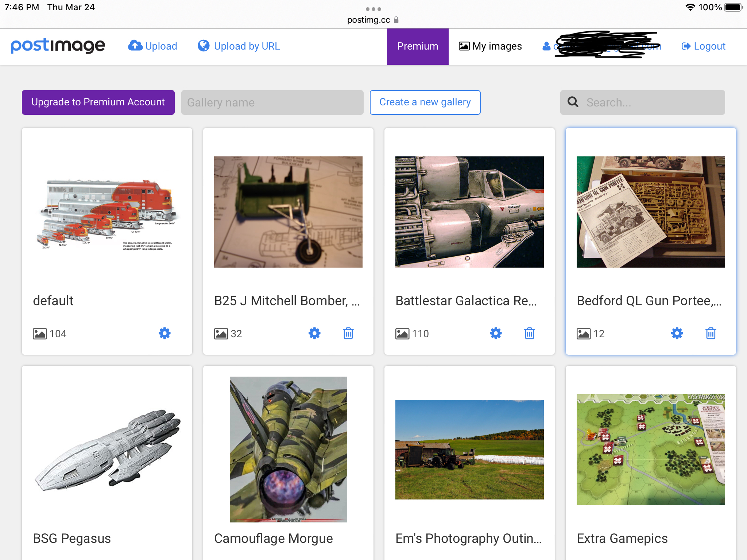This screenshot has width=747, height=560.
Task: Open the Upload page
Action: pos(153,46)
